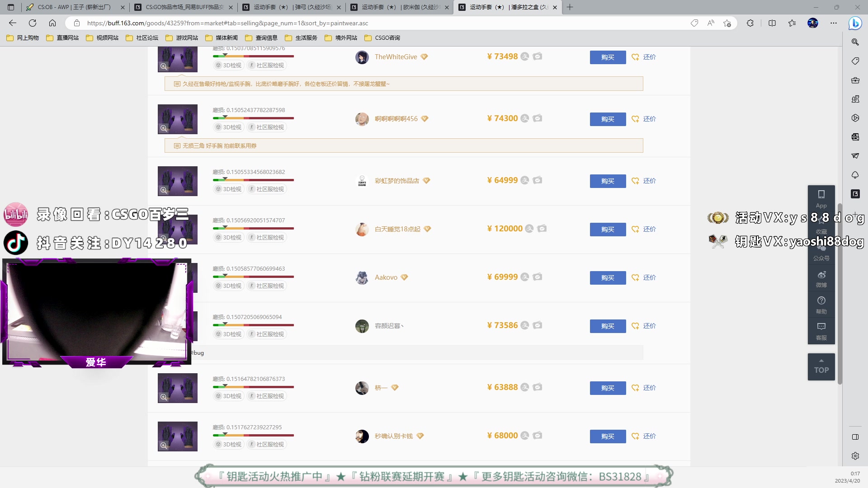
Task: Click the Edge sidebar search icon
Action: coord(855,42)
